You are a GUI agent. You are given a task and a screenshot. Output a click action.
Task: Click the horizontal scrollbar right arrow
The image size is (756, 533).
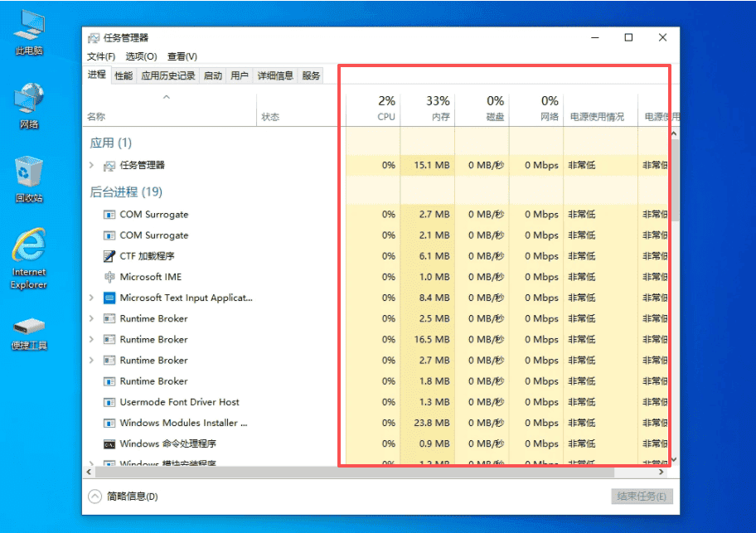pos(661,472)
